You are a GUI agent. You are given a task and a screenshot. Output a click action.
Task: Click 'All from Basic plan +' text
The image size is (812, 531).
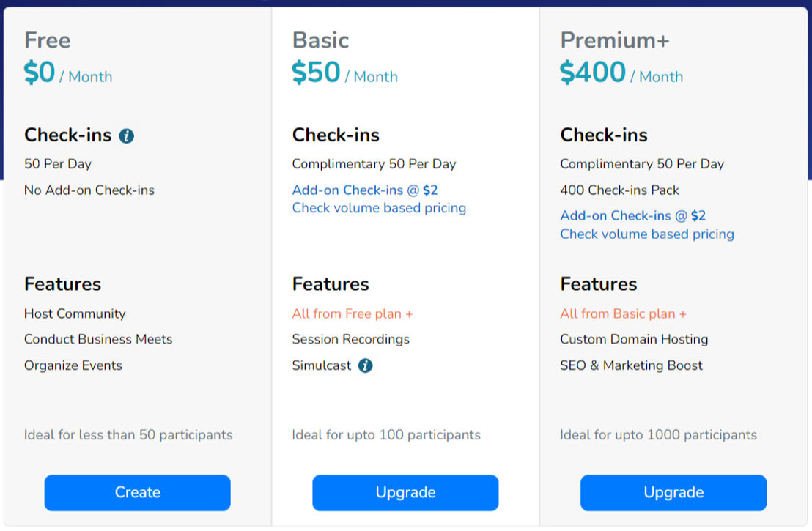coord(623,313)
